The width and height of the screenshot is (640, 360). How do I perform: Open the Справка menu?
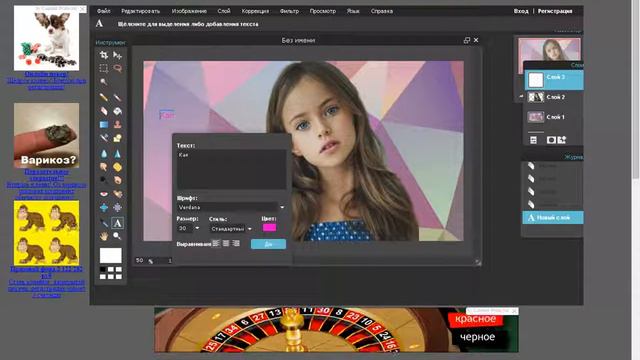click(x=382, y=11)
